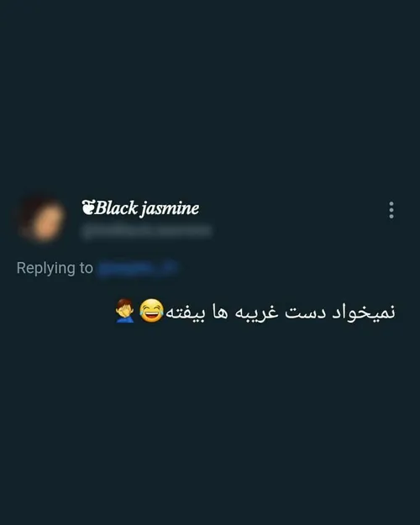Open the three-dot more options menu

click(x=391, y=210)
